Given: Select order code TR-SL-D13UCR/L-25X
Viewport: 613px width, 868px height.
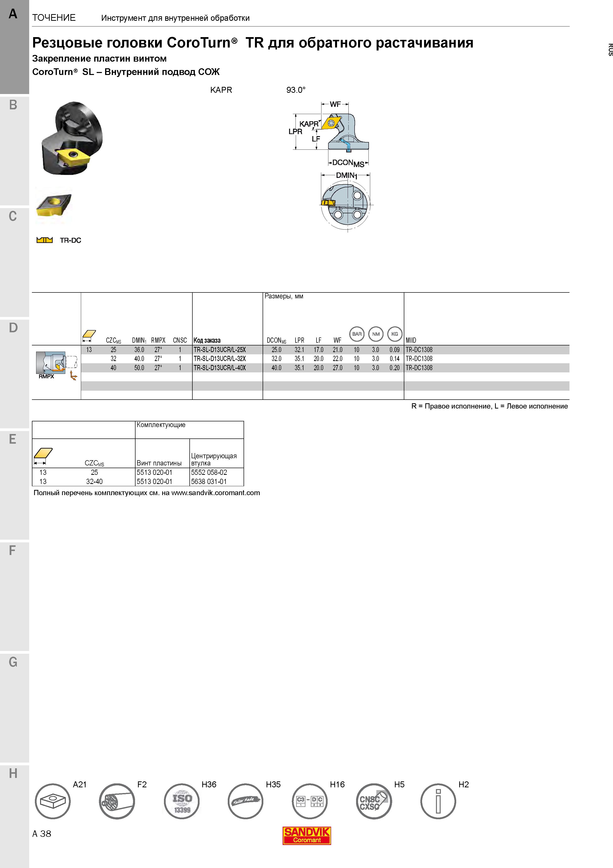Looking at the screenshot, I should tap(220, 350).
